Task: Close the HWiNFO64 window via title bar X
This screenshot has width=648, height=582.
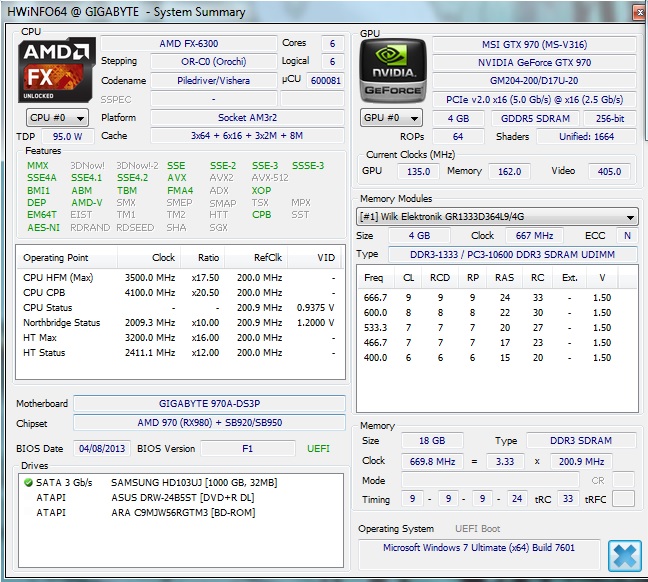Action: pyautogui.click(x=640, y=12)
